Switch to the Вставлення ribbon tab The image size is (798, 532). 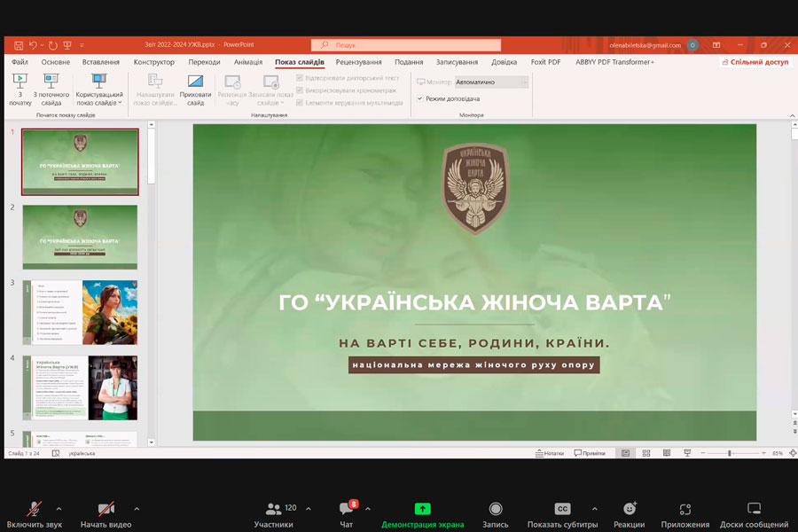pyautogui.click(x=101, y=62)
